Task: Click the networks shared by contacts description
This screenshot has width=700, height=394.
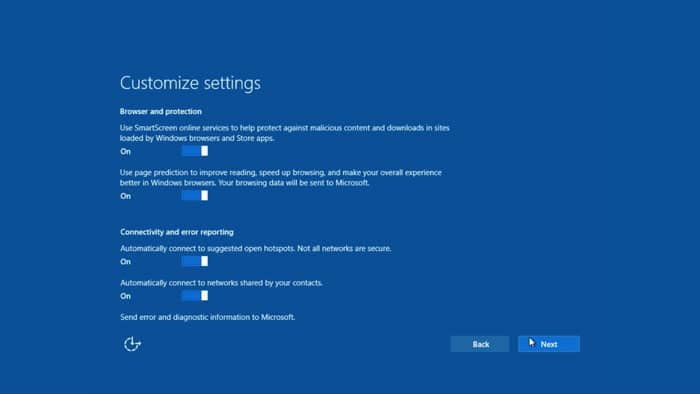Action: (221, 283)
